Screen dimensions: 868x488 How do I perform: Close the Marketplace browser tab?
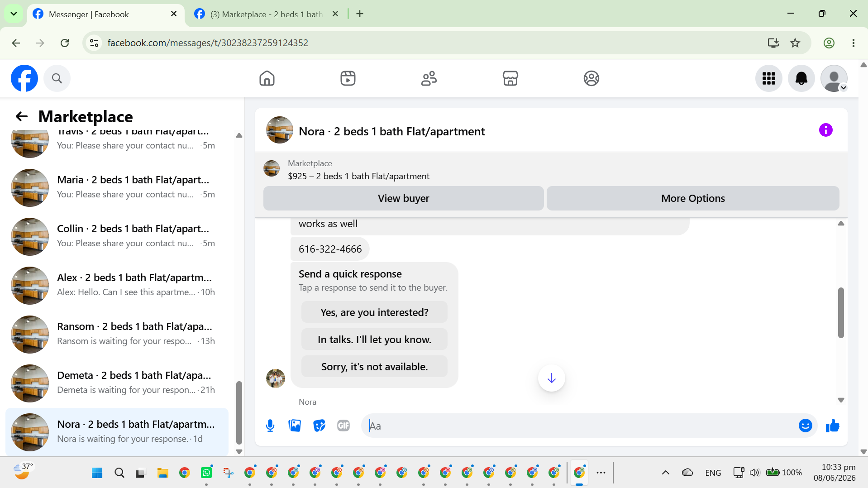pyautogui.click(x=335, y=14)
